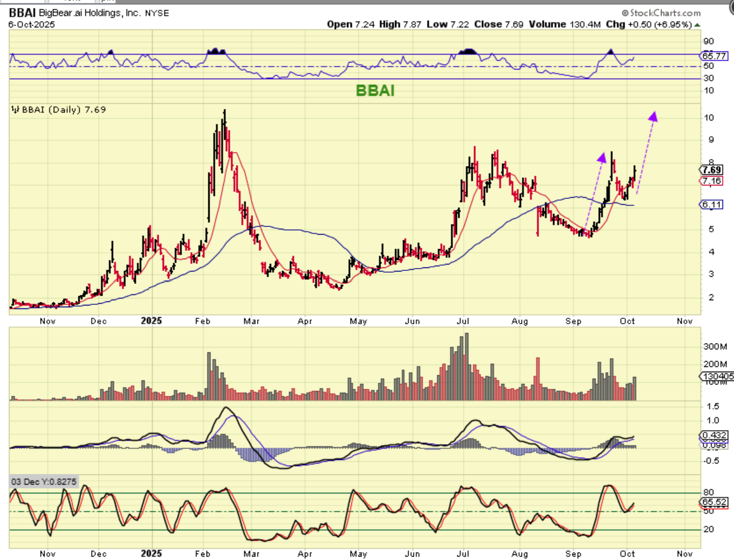Image resolution: width=734 pixels, height=560 pixels.
Task: Click the candlestick icon beside BBAI (Daily)
Action: coord(15,109)
